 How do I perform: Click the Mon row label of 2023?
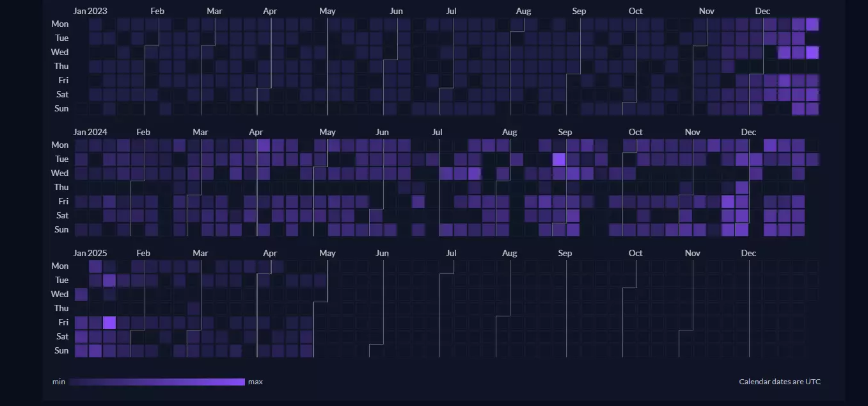coord(60,24)
